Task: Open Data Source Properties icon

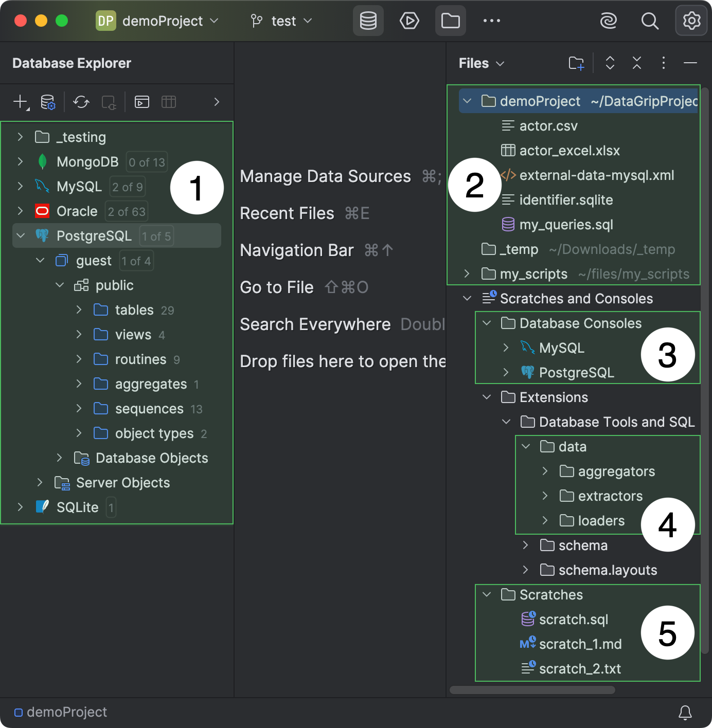Action: (x=48, y=102)
